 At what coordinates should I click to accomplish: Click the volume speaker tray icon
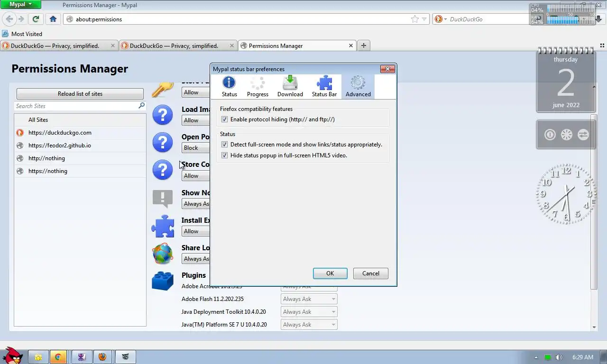tap(559, 357)
